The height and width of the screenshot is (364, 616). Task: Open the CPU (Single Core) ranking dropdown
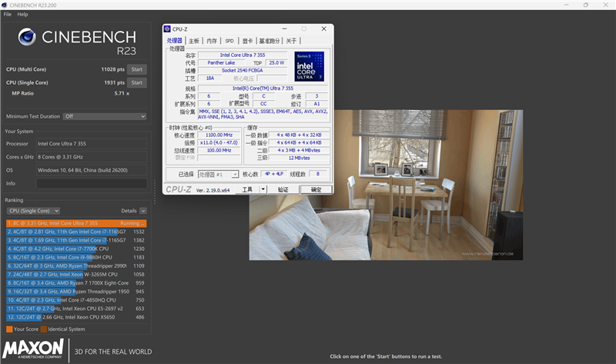[x=32, y=211]
